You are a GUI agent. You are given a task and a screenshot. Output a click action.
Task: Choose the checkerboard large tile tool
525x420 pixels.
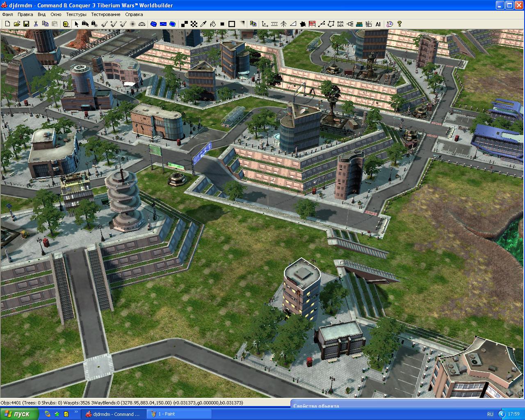pyautogui.click(x=194, y=24)
